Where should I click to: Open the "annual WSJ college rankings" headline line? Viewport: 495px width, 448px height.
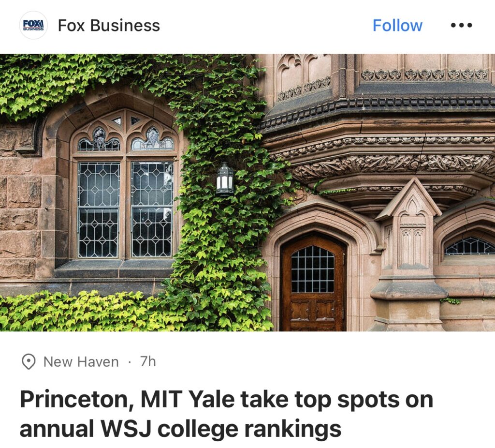tap(180, 429)
